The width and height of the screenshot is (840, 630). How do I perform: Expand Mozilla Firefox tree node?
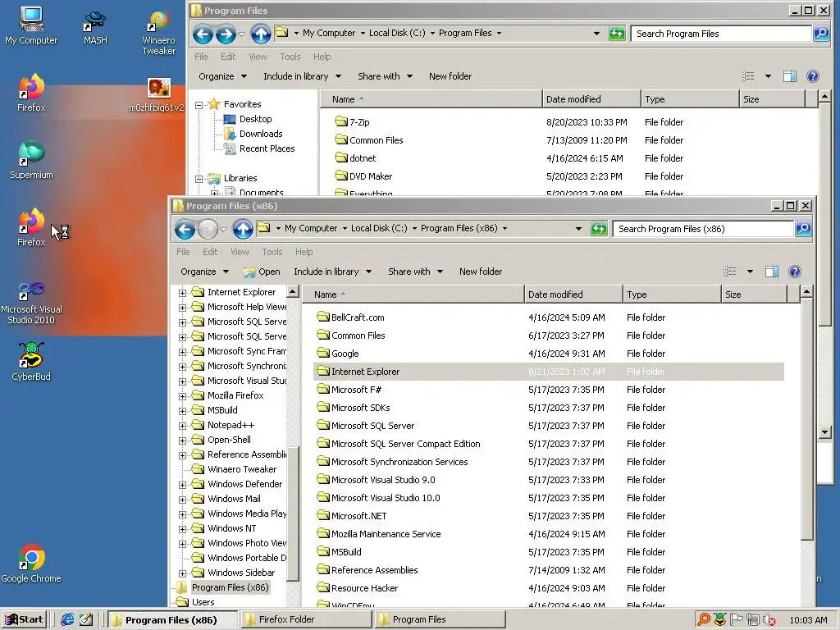pos(183,396)
